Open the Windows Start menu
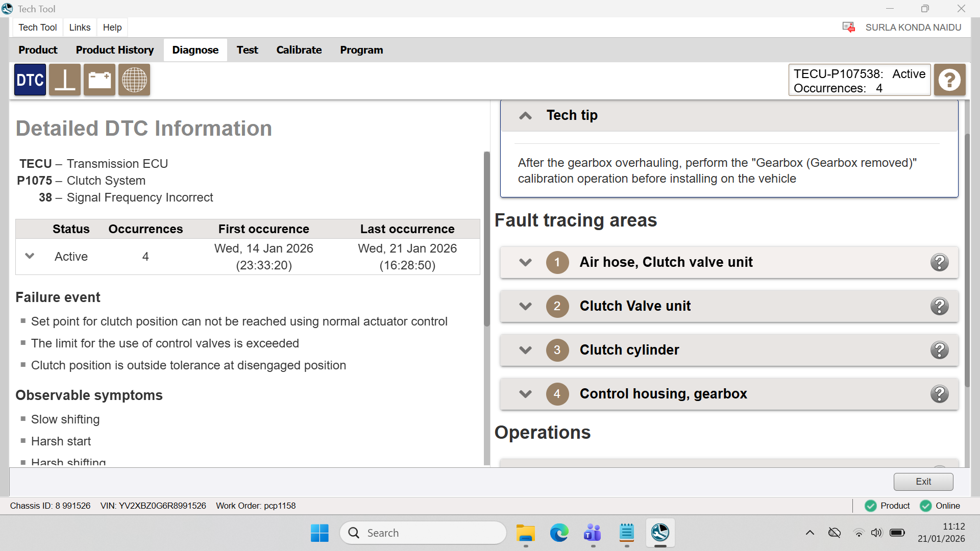 coord(320,533)
